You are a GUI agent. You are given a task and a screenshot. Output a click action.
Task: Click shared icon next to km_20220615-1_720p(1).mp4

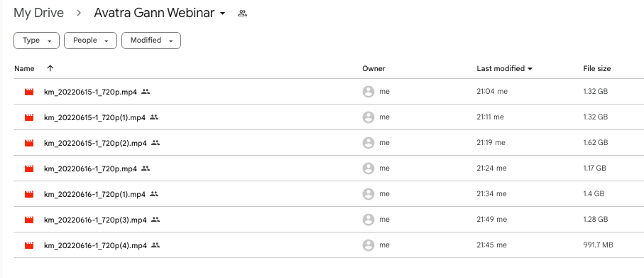coord(154,117)
